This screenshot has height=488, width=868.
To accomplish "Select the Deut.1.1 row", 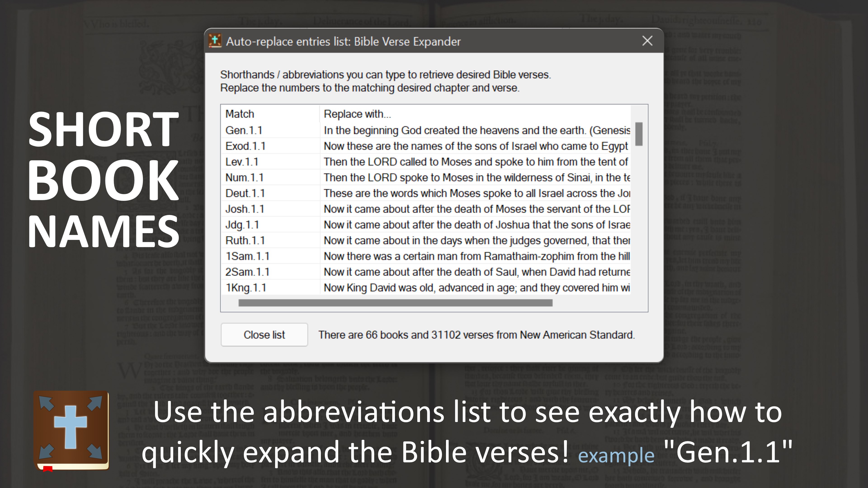I will [x=245, y=193].
